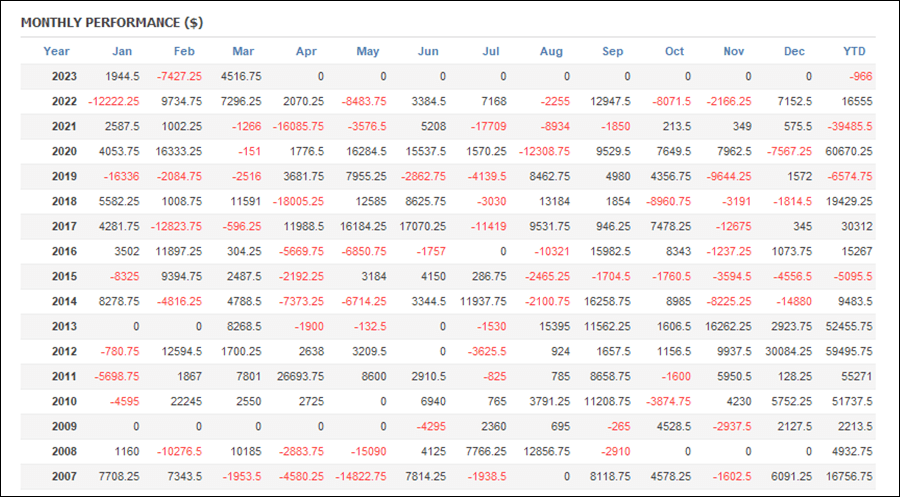Select the Dec column header

pyautogui.click(x=794, y=51)
